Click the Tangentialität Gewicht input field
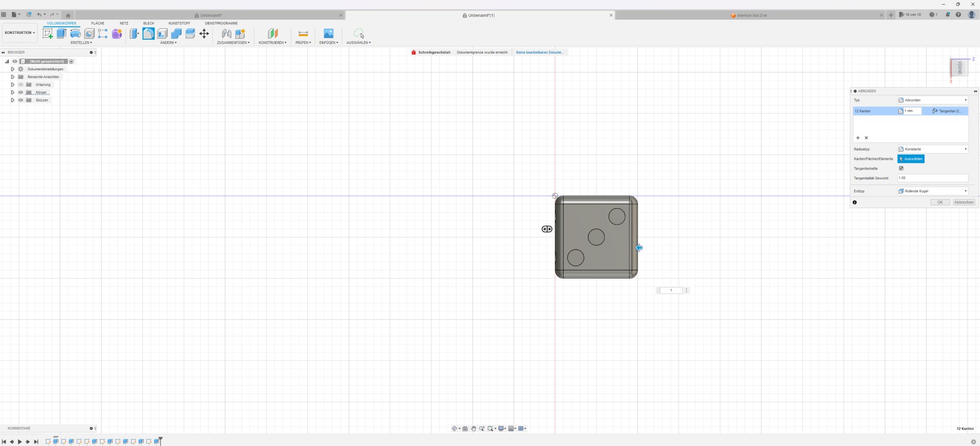980x446 pixels. coord(932,178)
